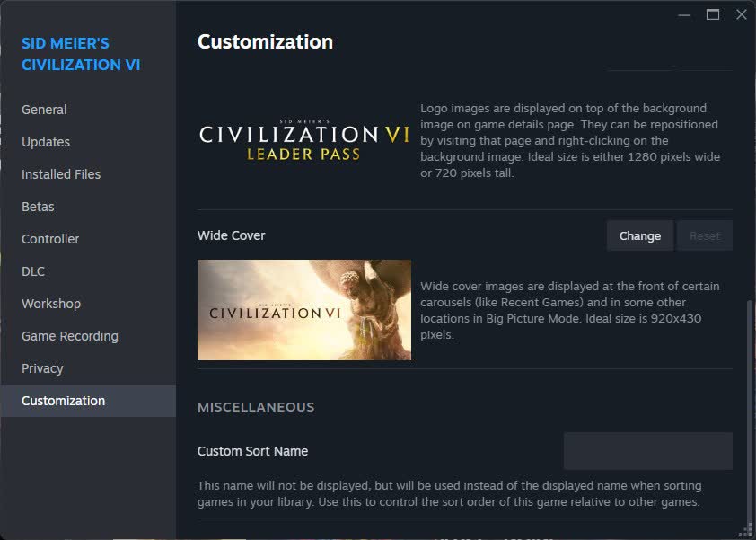Open the Controller settings page
756x540 pixels.
coord(49,238)
